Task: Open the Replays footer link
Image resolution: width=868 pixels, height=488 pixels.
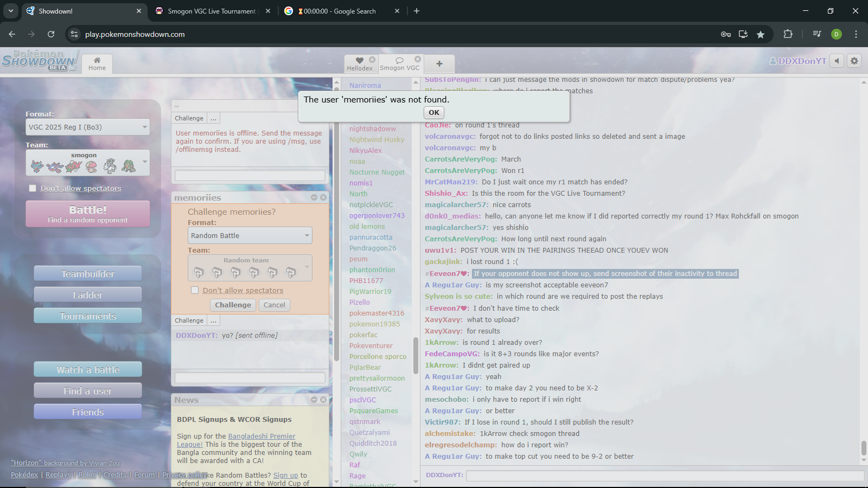Action: click(58, 474)
